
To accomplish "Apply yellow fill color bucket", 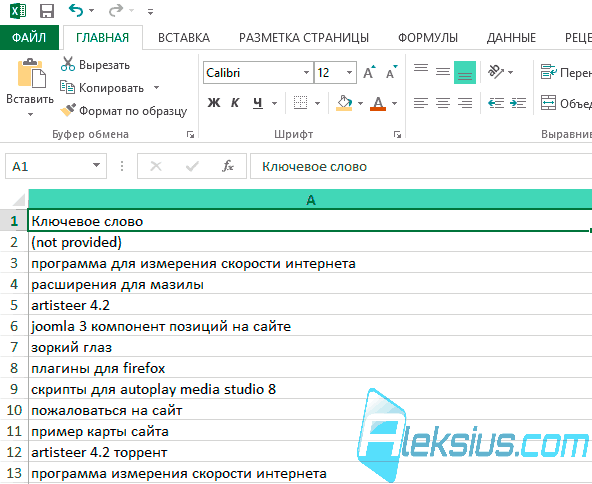I will pyautogui.click(x=344, y=102).
